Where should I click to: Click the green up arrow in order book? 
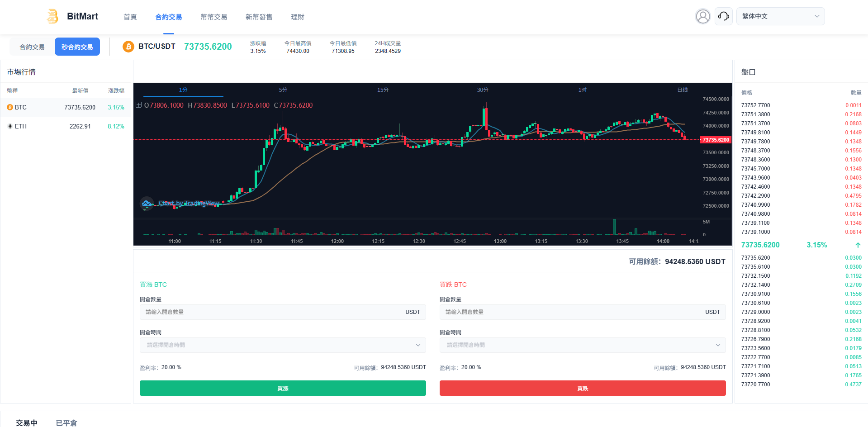(858, 245)
